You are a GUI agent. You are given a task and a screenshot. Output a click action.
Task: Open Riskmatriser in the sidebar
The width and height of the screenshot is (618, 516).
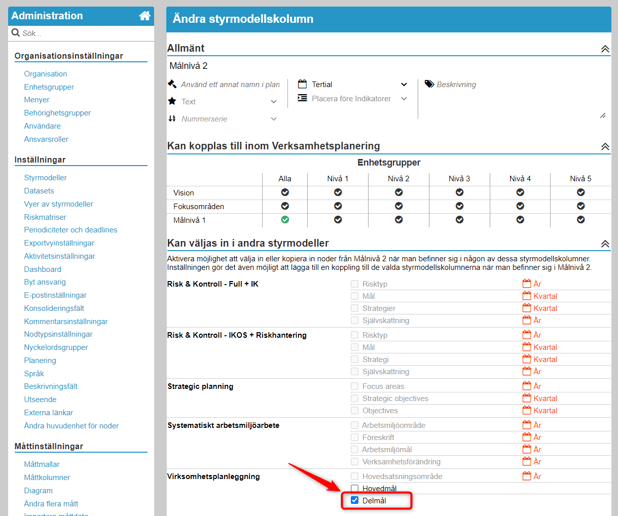[45, 217]
